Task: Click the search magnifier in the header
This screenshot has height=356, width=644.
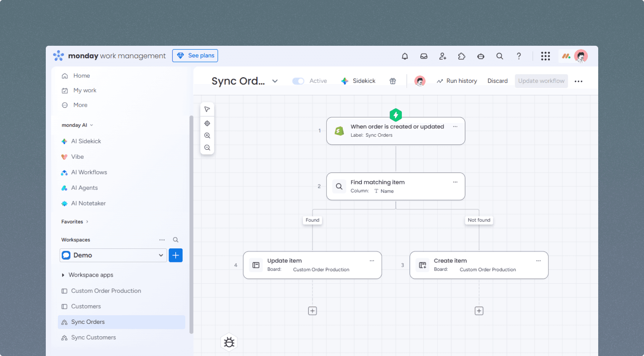Action: 499,56
